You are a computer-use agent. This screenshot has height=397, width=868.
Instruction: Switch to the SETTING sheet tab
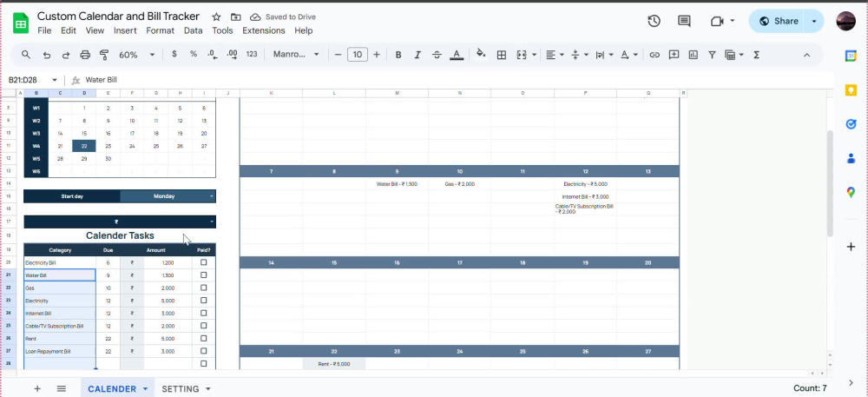coord(181,388)
